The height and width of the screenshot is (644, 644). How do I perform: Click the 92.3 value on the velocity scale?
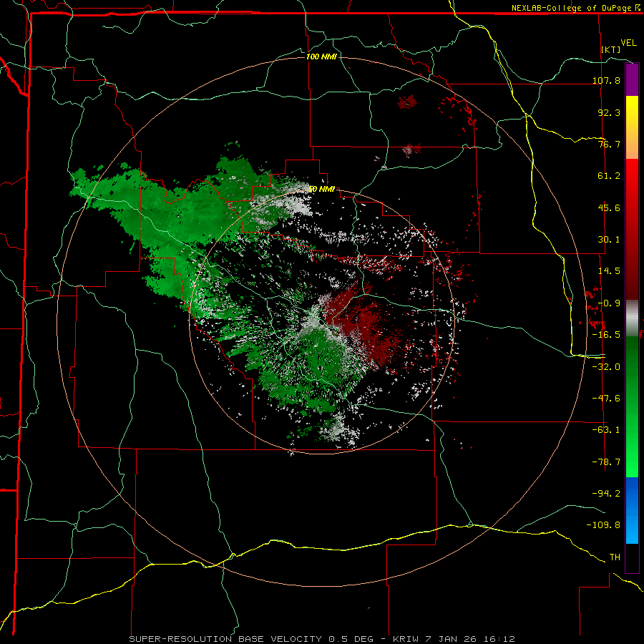[609, 112]
